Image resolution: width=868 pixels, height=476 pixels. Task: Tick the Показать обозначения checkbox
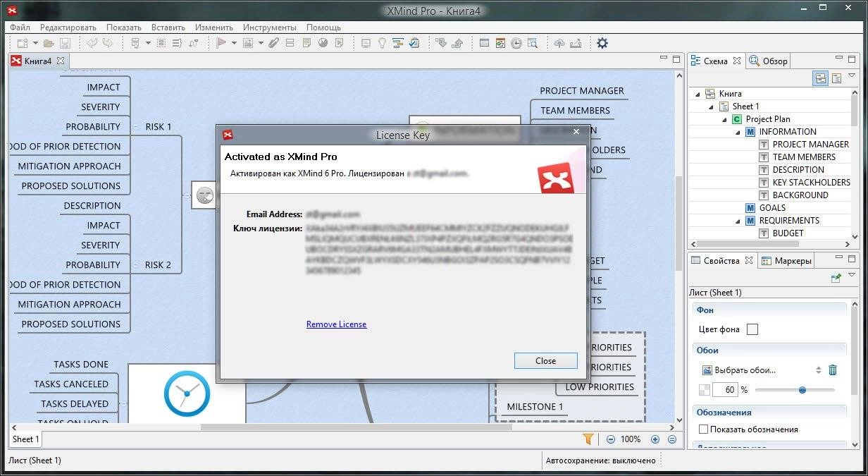pos(703,429)
